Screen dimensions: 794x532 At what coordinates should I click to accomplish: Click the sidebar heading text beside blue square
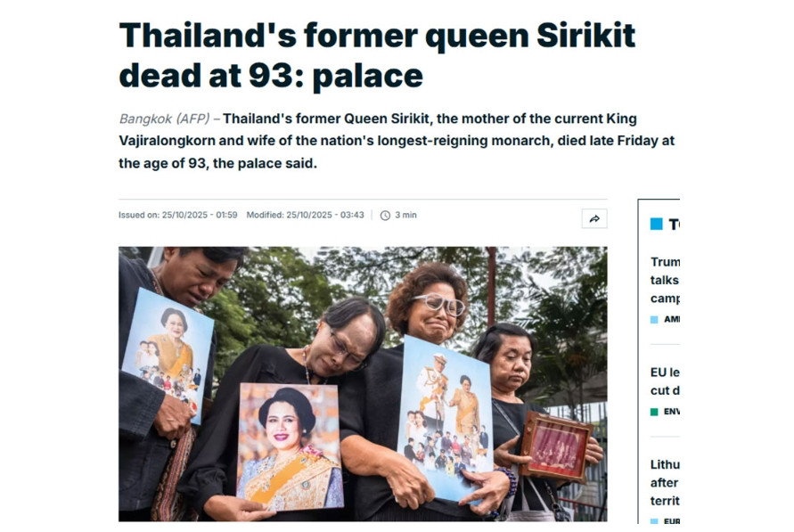[673, 225]
